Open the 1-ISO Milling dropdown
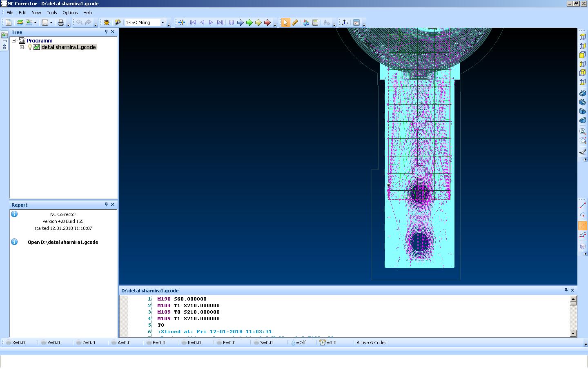The image size is (588, 392). click(x=163, y=22)
